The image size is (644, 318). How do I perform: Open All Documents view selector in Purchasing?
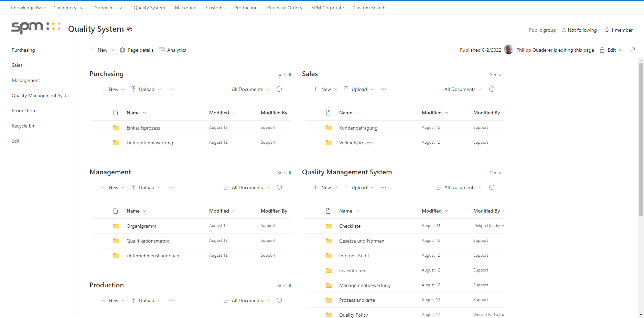point(247,89)
